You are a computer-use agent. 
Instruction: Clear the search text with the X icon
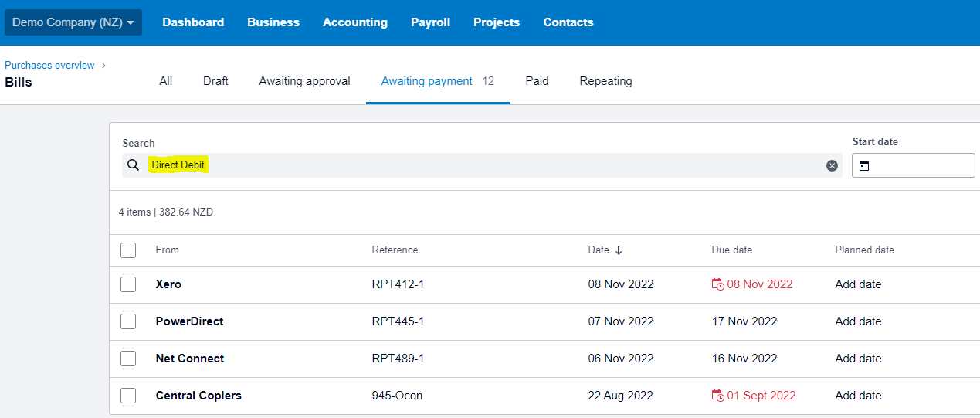(x=832, y=165)
